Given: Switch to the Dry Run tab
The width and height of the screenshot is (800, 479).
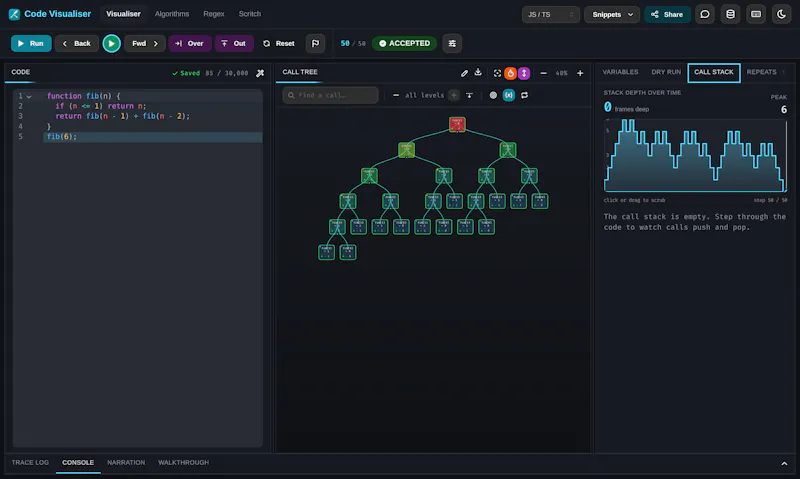Looking at the screenshot, I should pyautogui.click(x=666, y=72).
